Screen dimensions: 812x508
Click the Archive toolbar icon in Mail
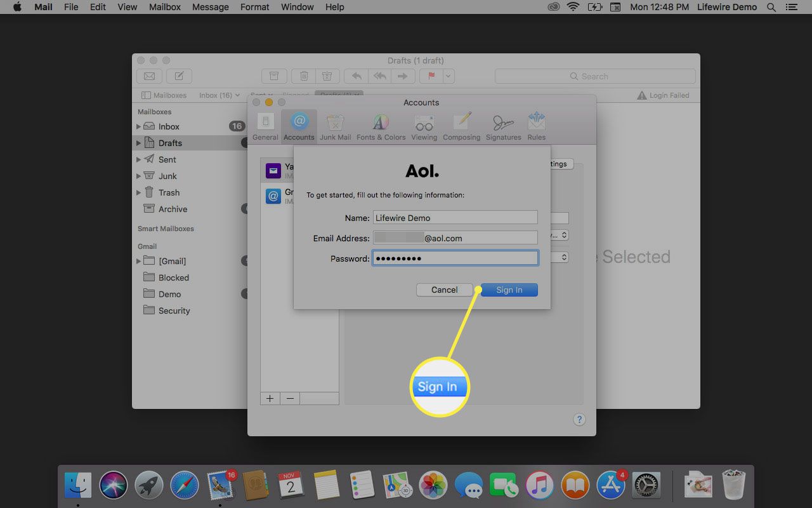point(274,76)
